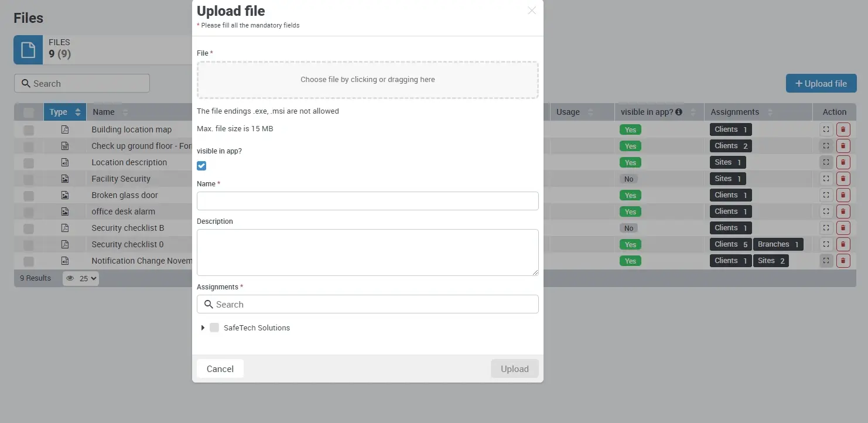Click the Type column sort arrows
Image resolution: width=868 pixels, height=423 pixels.
78,111
